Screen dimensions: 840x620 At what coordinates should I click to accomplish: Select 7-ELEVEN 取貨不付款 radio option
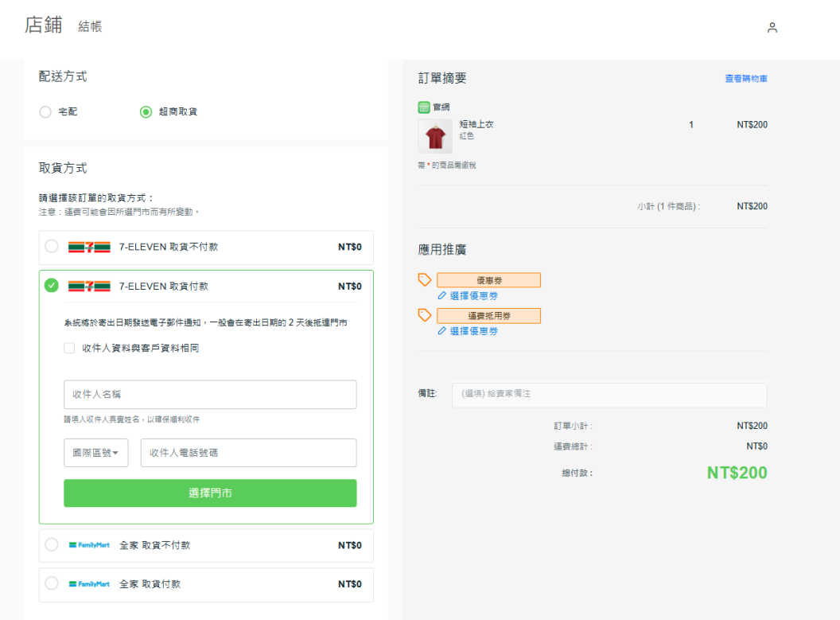click(x=52, y=247)
